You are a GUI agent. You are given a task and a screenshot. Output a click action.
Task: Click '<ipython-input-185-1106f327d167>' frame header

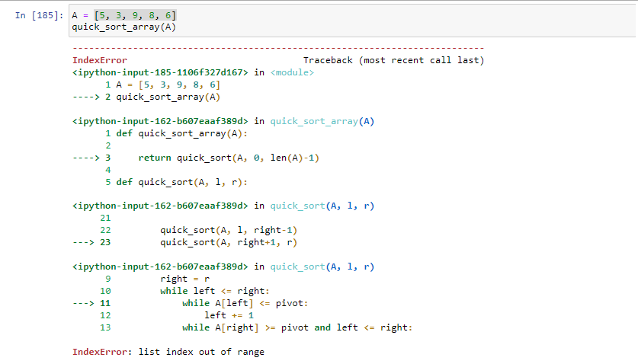click(x=160, y=72)
